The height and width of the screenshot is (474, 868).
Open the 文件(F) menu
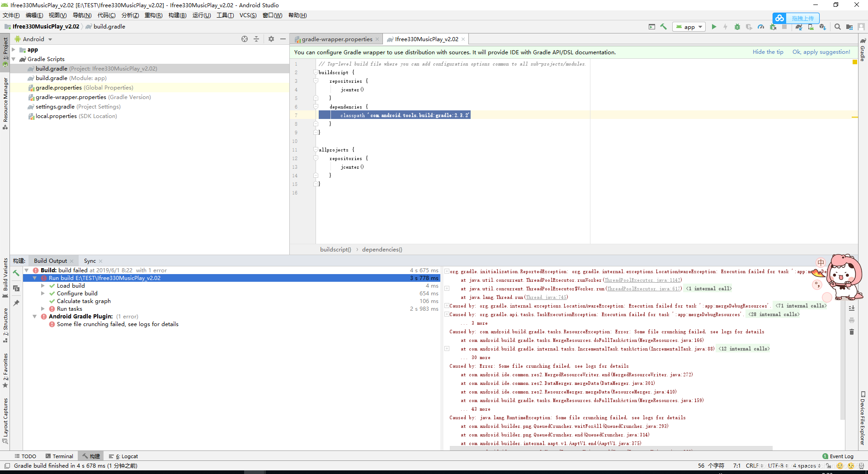(11, 15)
